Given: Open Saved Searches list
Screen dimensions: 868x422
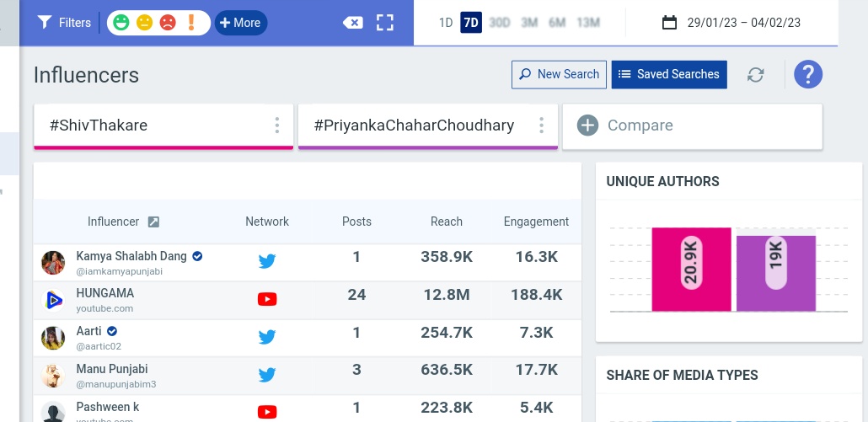Looking at the screenshot, I should [669, 75].
